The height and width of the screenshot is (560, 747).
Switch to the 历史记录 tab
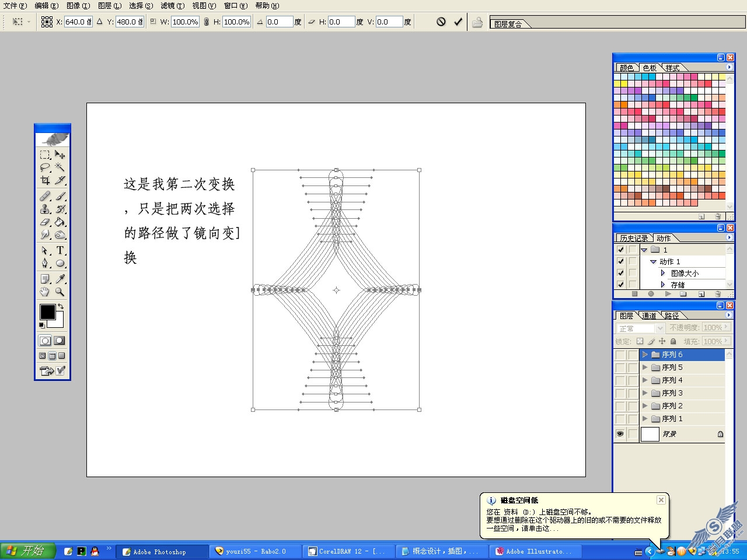[634, 238]
